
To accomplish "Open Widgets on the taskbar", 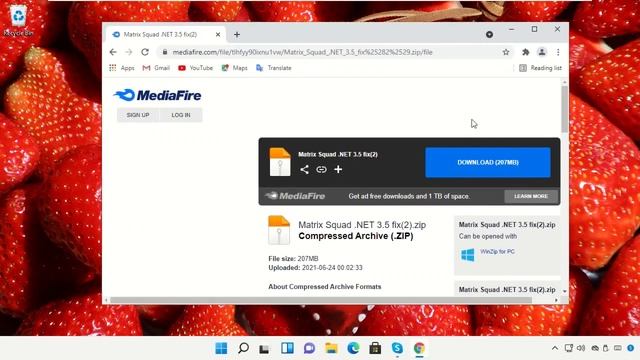I will (x=287, y=348).
